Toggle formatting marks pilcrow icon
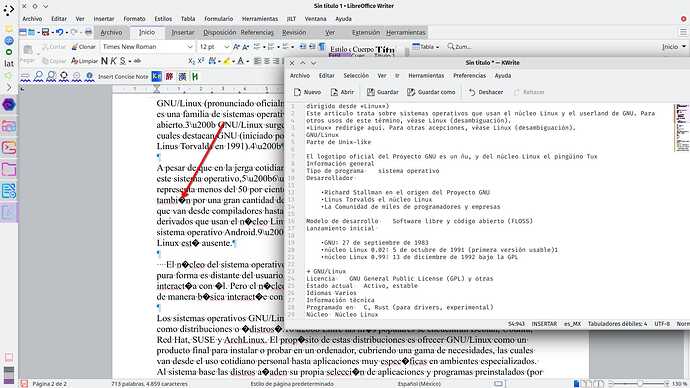This screenshot has width=690, height=388. click(322, 47)
